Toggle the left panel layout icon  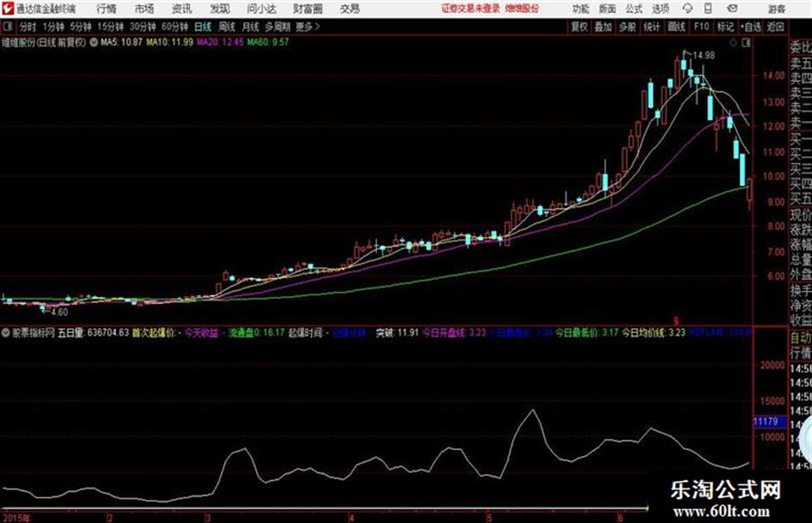(x=7, y=27)
